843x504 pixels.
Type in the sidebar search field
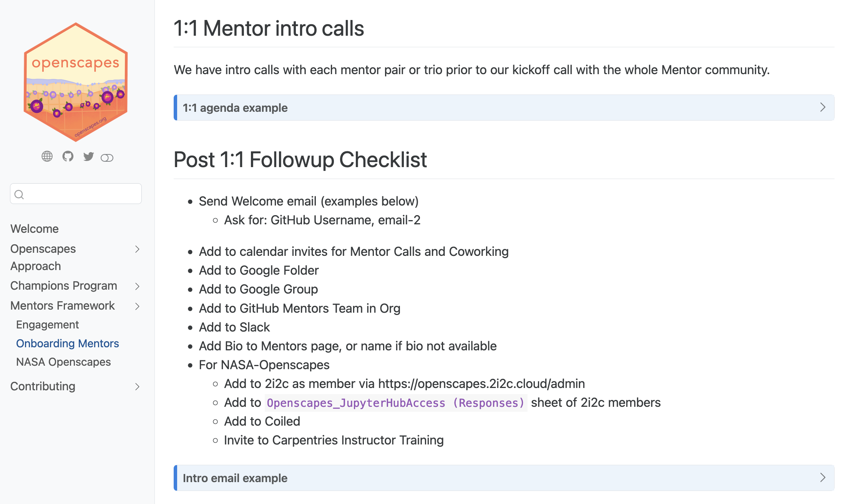(x=83, y=194)
